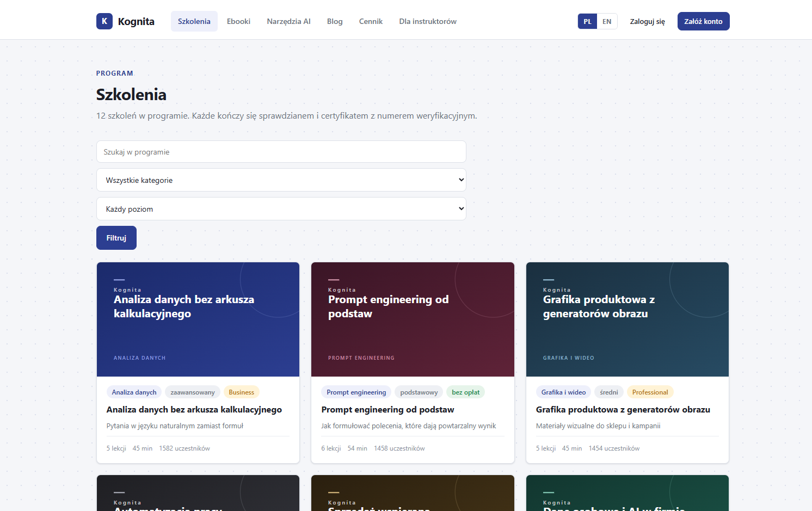
Task: Click the Kognita K logo icon
Action: coord(104,21)
